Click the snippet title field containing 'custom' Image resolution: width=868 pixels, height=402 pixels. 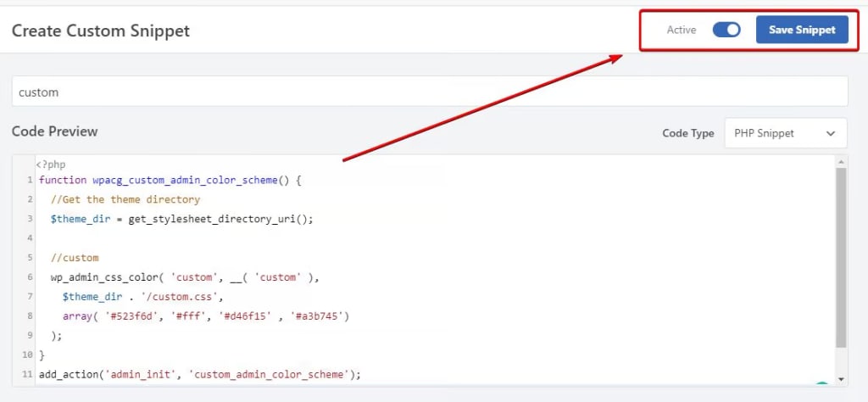tap(430, 92)
